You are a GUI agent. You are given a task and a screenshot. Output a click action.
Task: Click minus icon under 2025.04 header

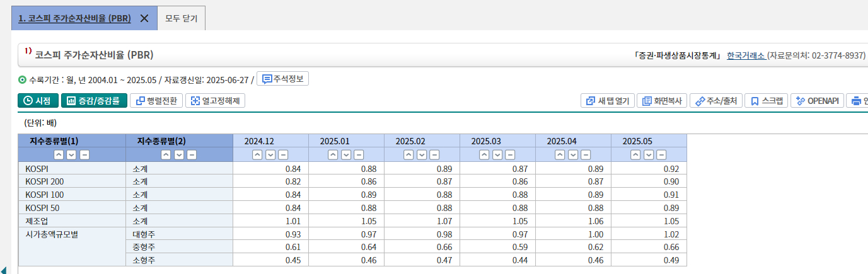[x=586, y=155]
